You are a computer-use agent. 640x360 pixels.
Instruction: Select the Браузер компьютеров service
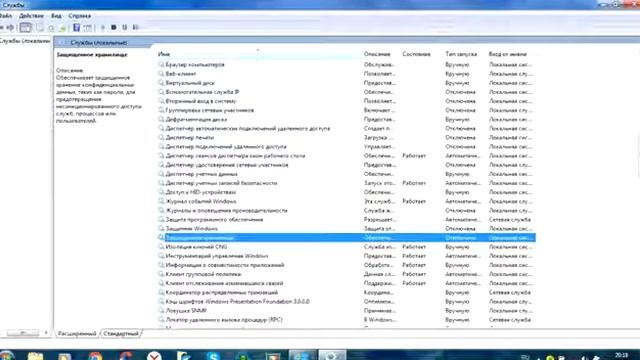point(346,64)
